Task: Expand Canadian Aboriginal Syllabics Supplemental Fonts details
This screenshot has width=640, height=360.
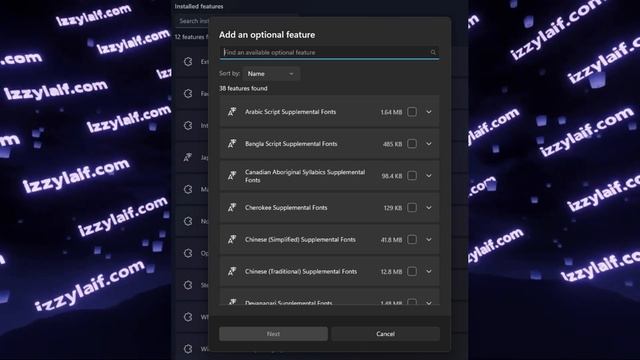Action: [429, 176]
